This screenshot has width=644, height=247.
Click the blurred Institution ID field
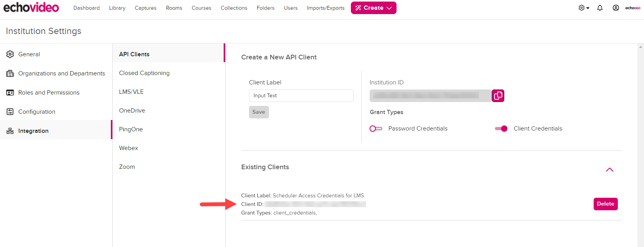tap(431, 96)
